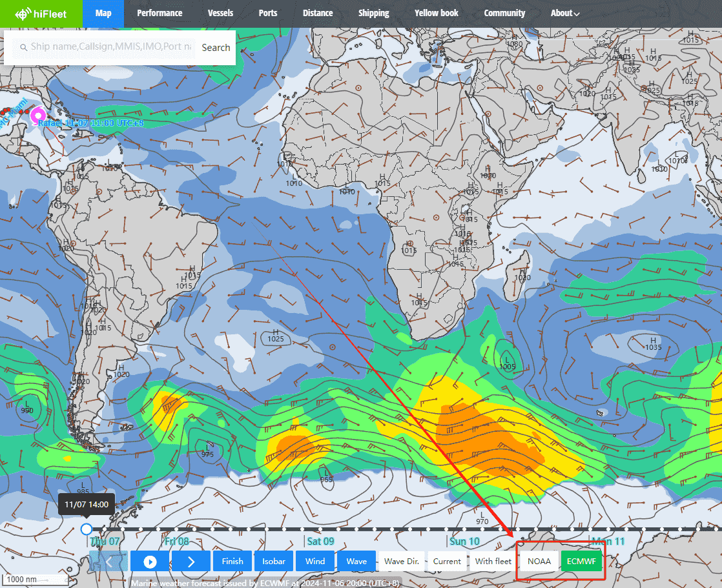This screenshot has width=722, height=588.
Task: Toggle the Isobar layer
Action: tap(274, 562)
